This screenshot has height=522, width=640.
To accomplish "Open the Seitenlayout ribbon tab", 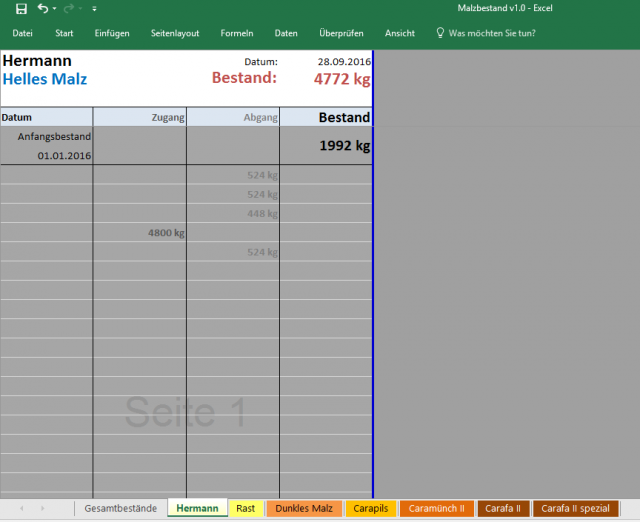I will (x=175, y=33).
